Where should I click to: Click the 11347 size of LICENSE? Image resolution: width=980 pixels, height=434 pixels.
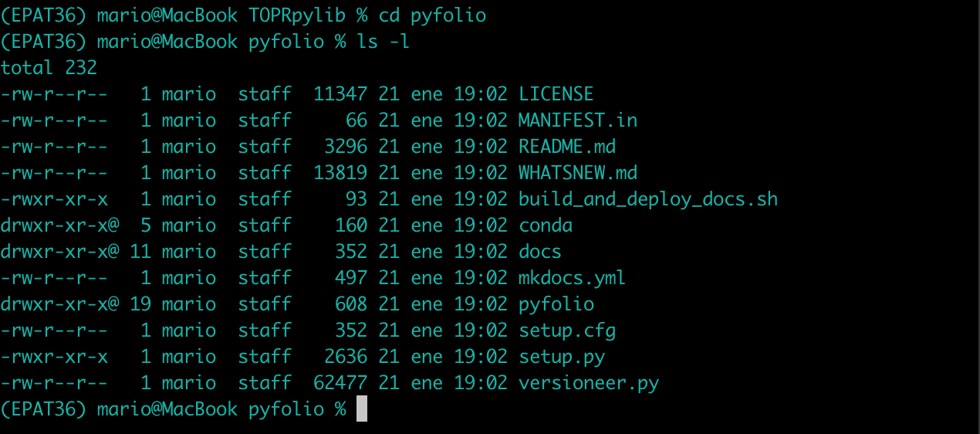coord(340,94)
